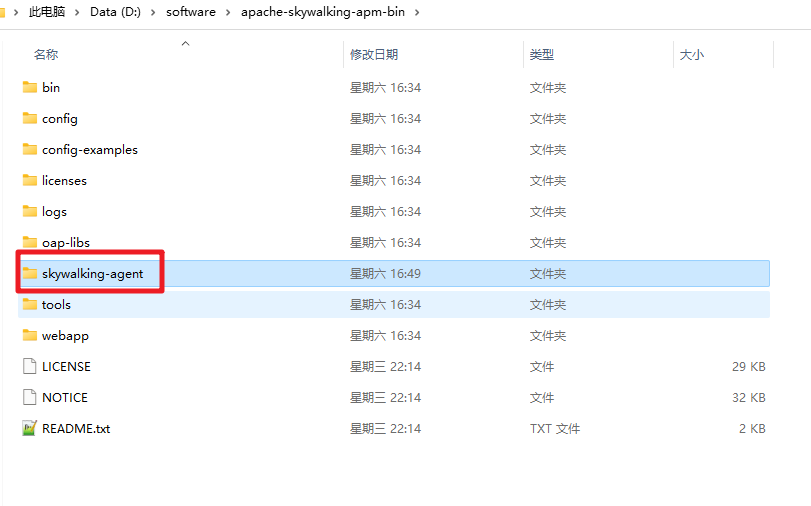The image size is (811, 506).
Task: Click the bin folder icon
Action: (x=30, y=87)
